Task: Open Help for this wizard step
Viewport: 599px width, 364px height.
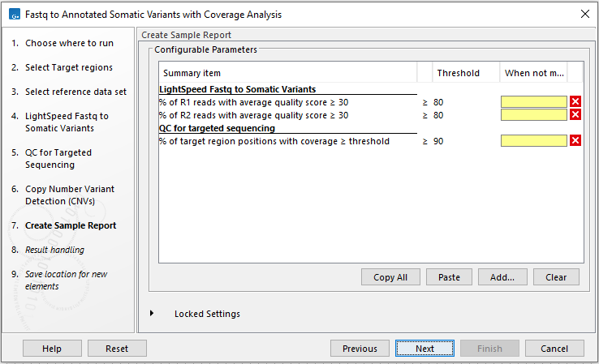Action: [52, 349]
